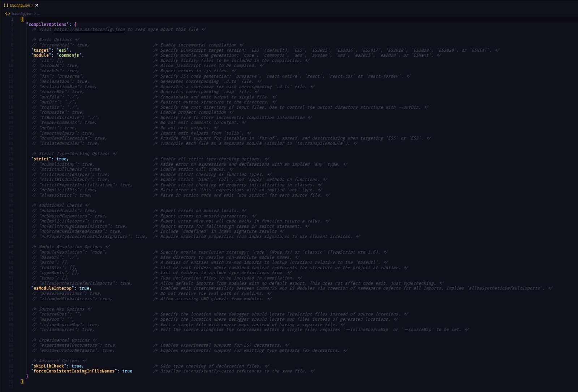
Task: Click the "forceConsistentCasingInFileNames" property key
Action: [x=74, y=371]
